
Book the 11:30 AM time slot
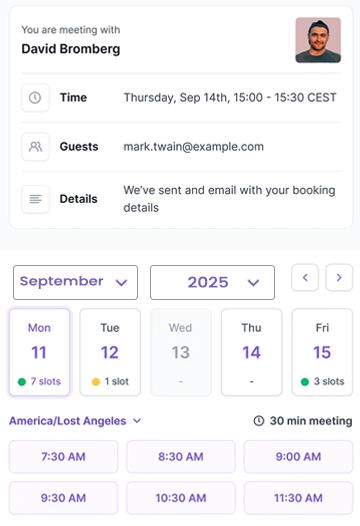[x=298, y=498]
